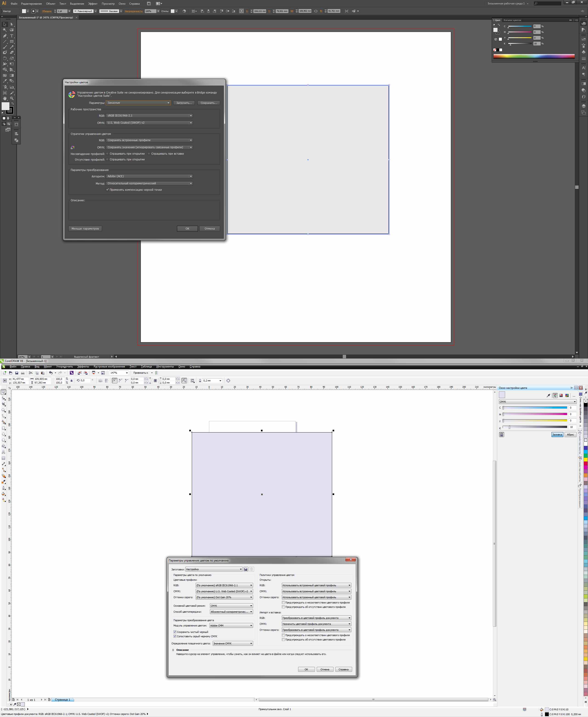Select the Shape tool in CorelDRAW toolbox

(x=4, y=398)
